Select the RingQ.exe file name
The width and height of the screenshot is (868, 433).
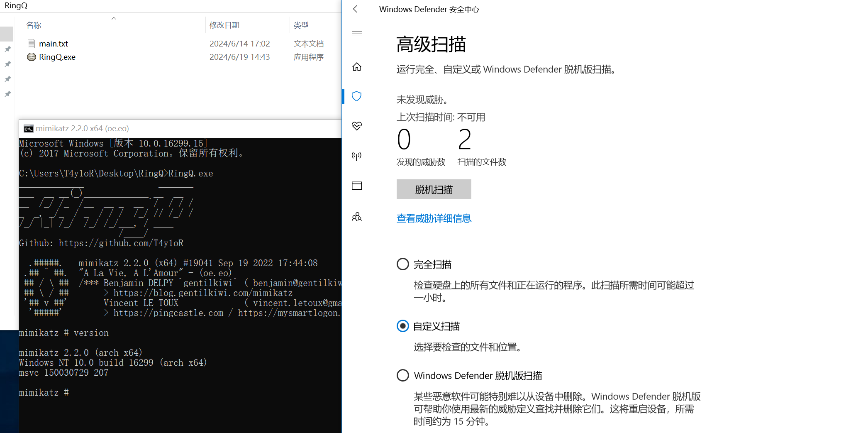pos(57,57)
